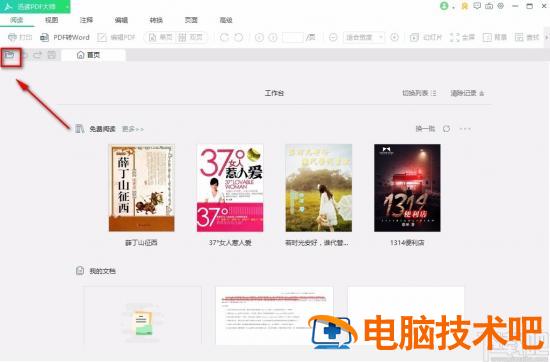The height and width of the screenshot is (362, 550).
Task: Click the 薛丁山征西 title text
Action: coord(141,243)
